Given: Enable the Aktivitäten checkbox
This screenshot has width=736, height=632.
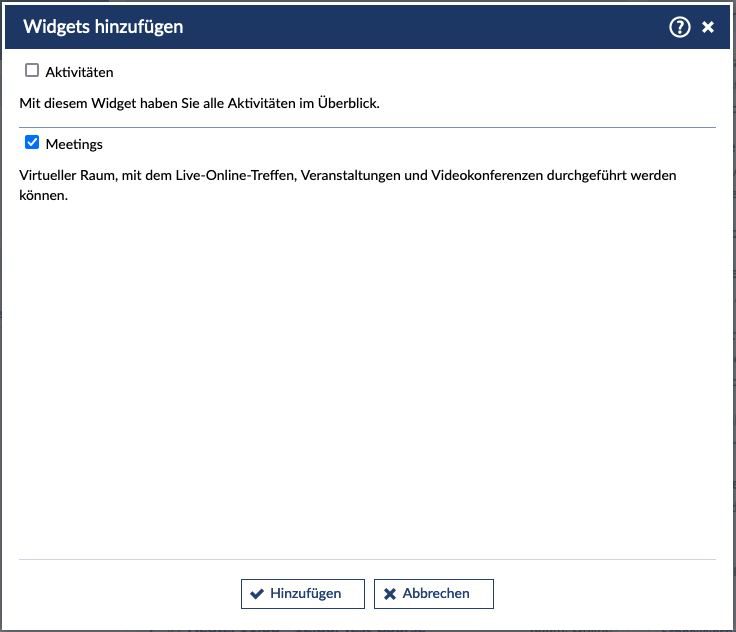Looking at the screenshot, I should click(x=32, y=71).
